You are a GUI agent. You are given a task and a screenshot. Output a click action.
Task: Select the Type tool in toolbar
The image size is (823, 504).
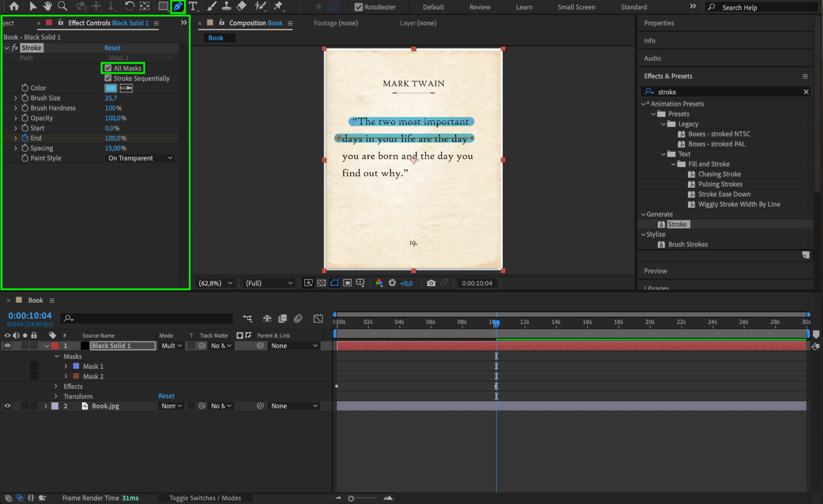click(193, 6)
